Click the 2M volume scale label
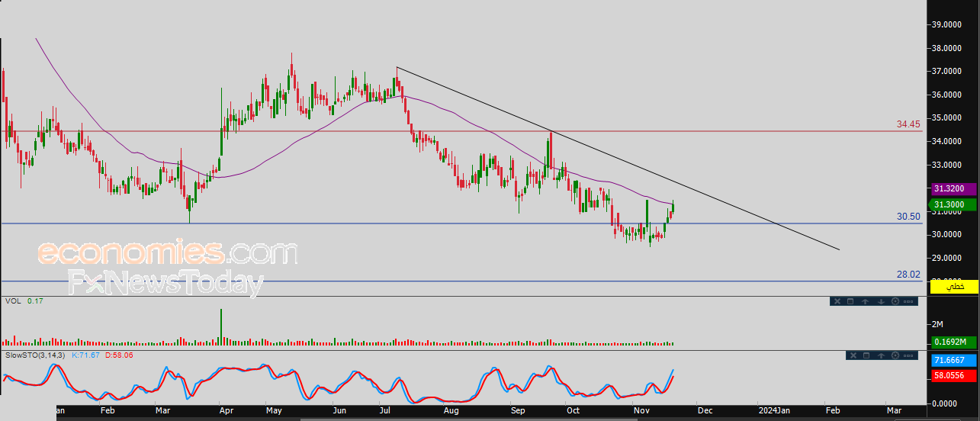980x421 pixels. click(x=939, y=324)
